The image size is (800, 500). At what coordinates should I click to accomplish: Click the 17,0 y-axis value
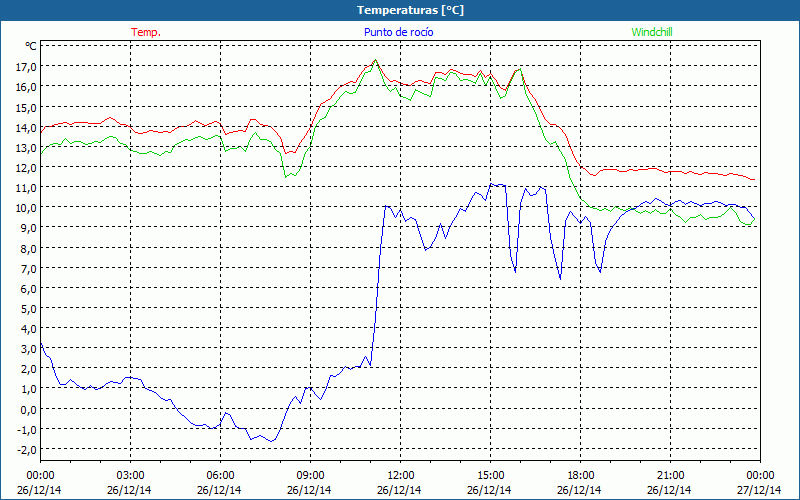[x=27, y=67]
